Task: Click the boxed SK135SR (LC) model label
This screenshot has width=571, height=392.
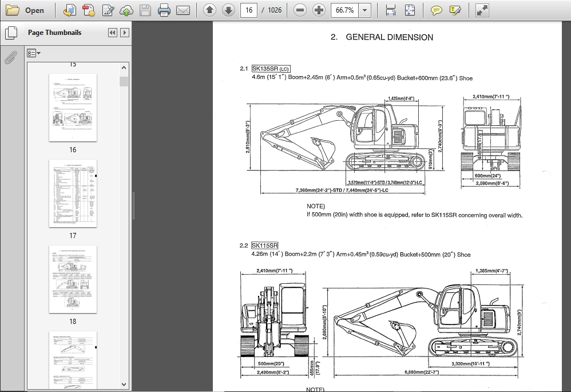Action: pos(271,69)
